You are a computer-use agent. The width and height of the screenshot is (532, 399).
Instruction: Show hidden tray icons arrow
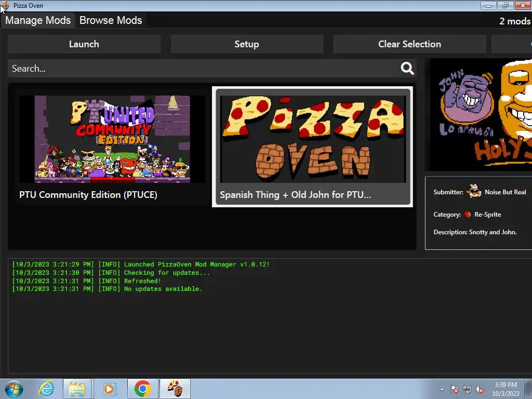pyautogui.click(x=442, y=389)
